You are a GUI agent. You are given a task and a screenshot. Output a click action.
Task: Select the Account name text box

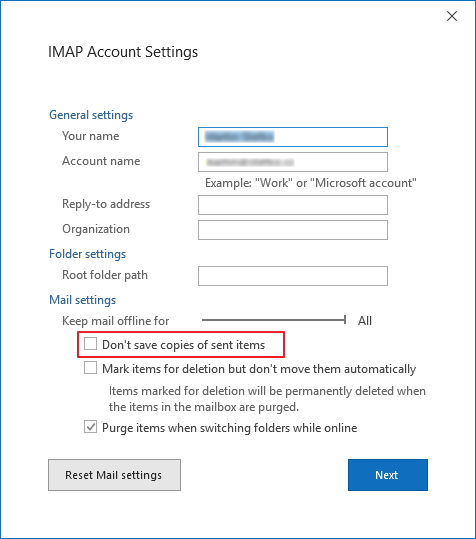click(x=293, y=162)
